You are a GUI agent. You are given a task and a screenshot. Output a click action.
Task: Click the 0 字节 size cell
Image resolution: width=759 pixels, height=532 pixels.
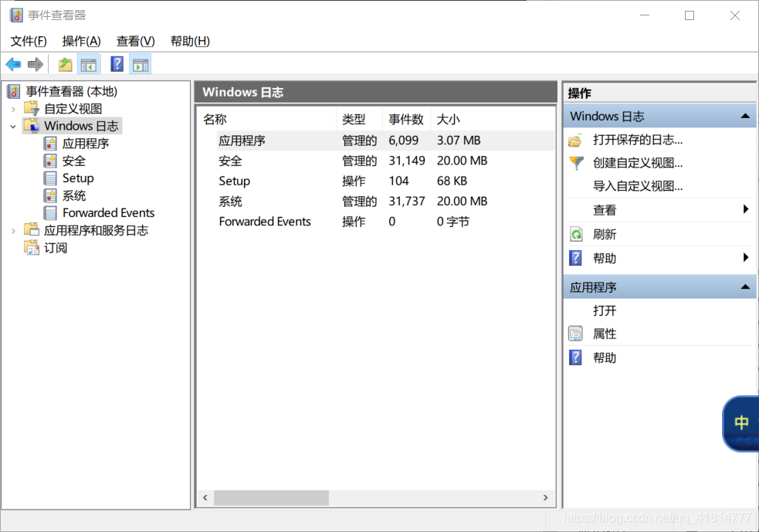click(x=453, y=222)
